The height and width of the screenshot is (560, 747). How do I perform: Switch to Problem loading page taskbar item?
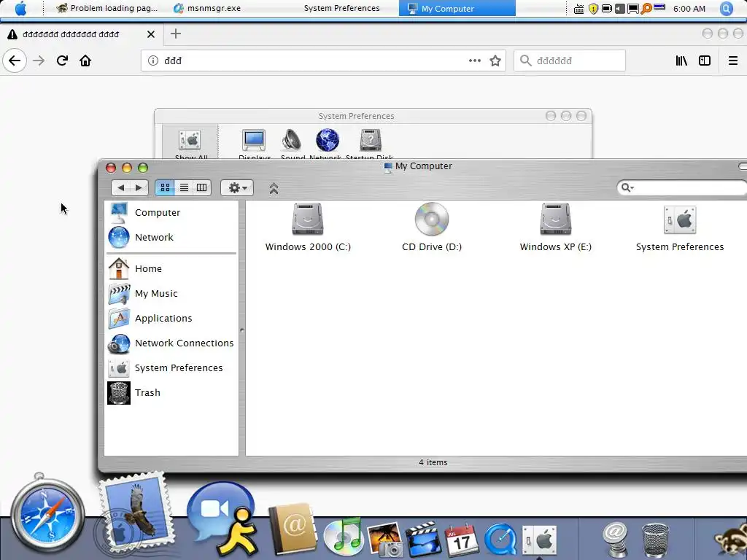[107, 8]
